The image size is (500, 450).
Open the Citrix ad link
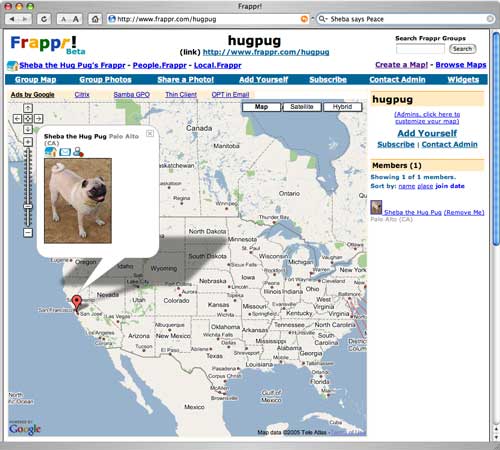point(82,95)
